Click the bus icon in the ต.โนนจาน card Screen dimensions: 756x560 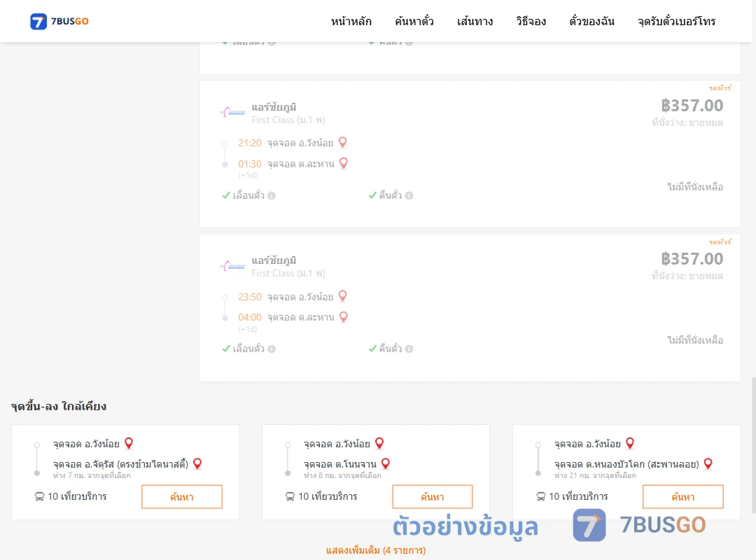[290, 496]
